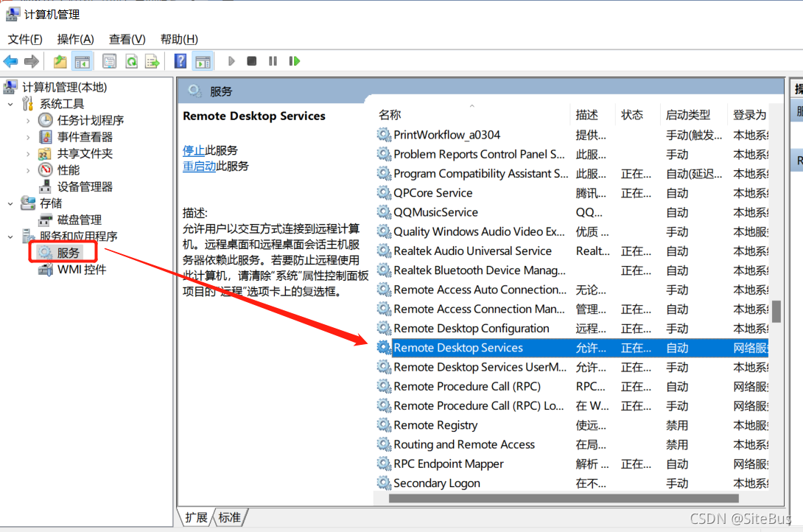Viewport: 803px width, 532px height.
Task: Click the Export List toolbar icon
Action: coord(152,61)
